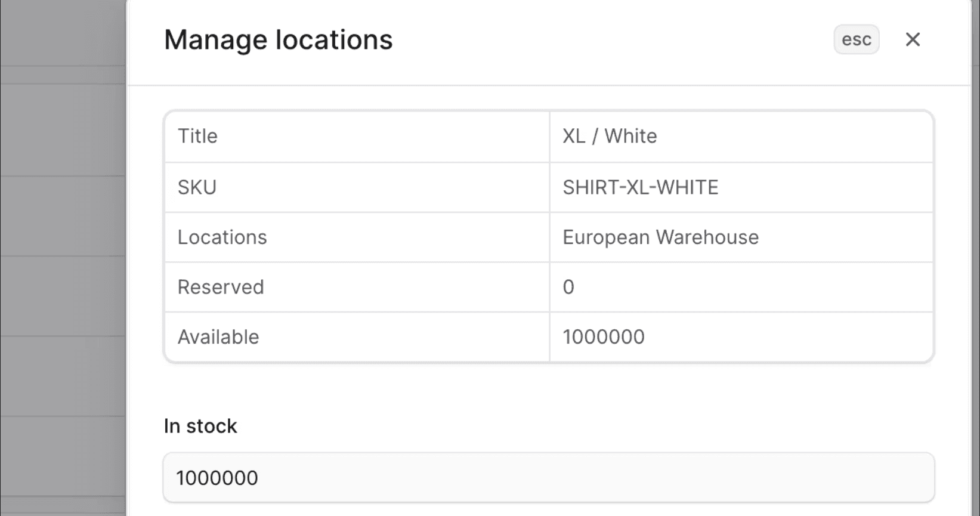
Task: Click the divider line under the dialog header
Action: tap(548, 85)
